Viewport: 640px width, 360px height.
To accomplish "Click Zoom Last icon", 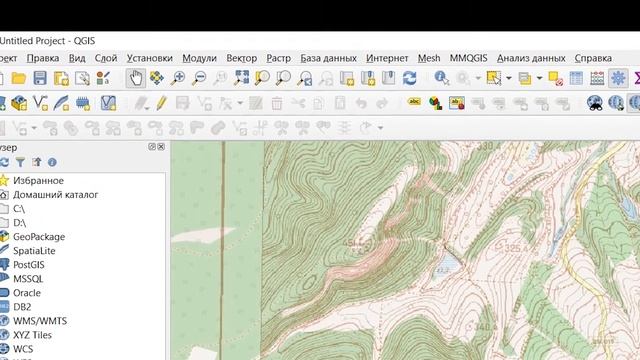I will [x=304, y=78].
